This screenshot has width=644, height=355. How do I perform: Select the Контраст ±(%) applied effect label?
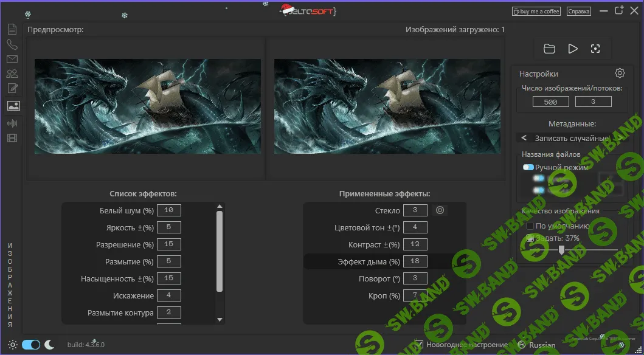click(374, 244)
